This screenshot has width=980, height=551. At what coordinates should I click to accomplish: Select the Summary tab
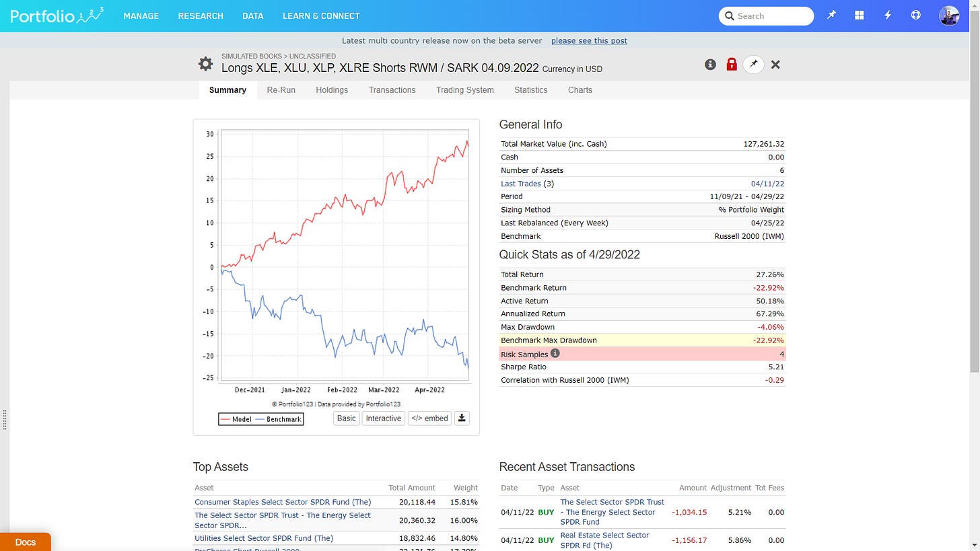pos(228,89)
